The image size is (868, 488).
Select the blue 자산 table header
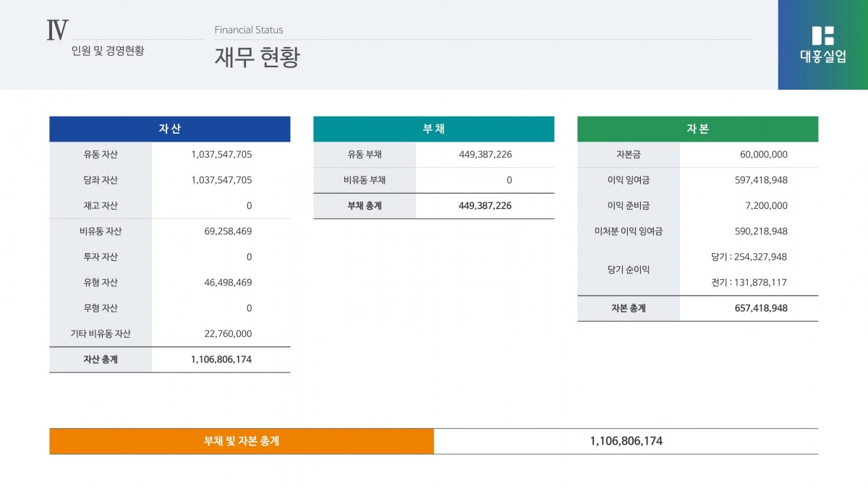(x=169, y=129)
